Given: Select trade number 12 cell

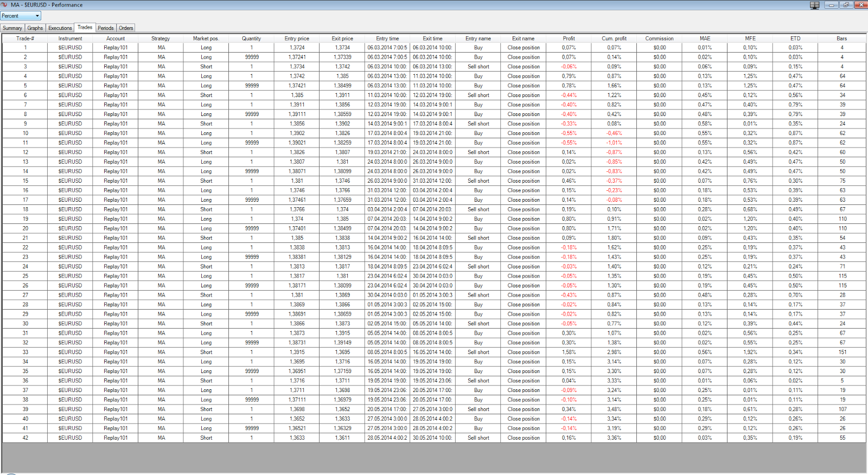Looking at the screenshot, I should pyautogui.click(x=25, y=152).
